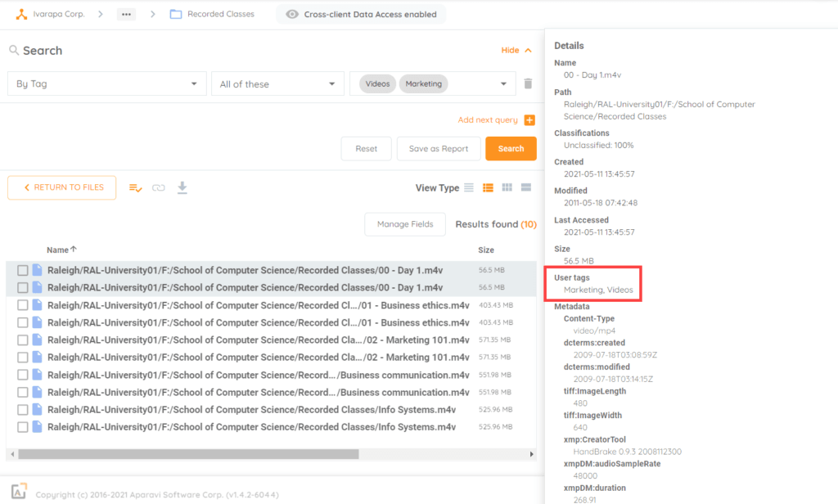Click RETURN TO FILES
The width and height of the screenshot is (838, 504).
62,187
